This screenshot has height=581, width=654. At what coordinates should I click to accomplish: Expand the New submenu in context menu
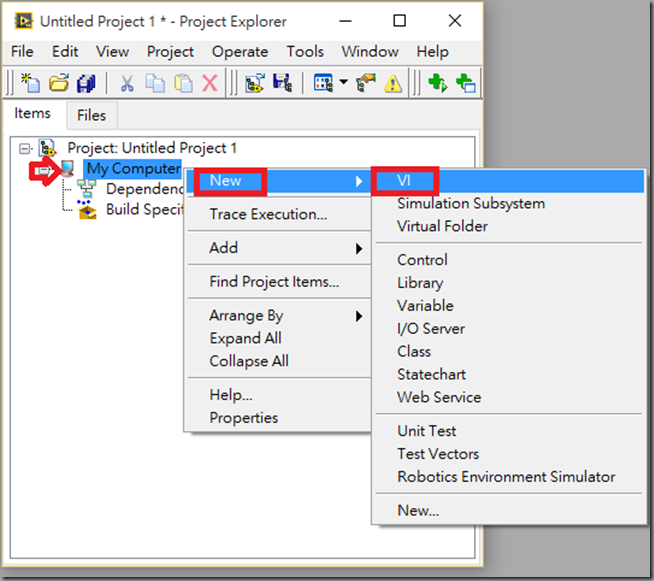pos(278,181)
